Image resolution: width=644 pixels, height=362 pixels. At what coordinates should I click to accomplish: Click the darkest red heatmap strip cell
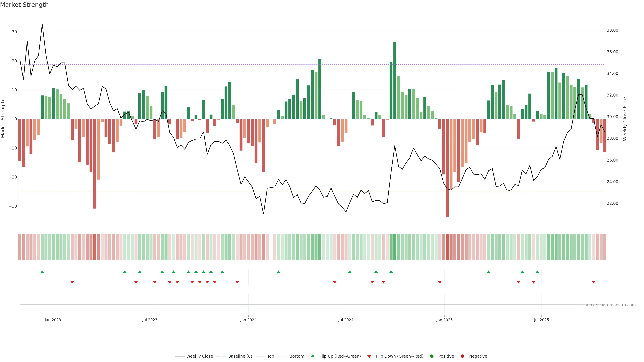click(447, 247)
